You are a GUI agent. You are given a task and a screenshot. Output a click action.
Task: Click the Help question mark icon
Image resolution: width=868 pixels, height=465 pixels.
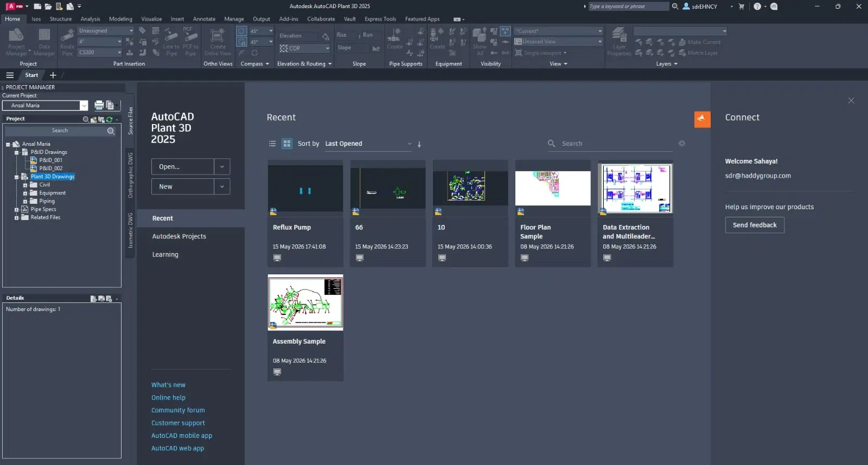(757, 7)
